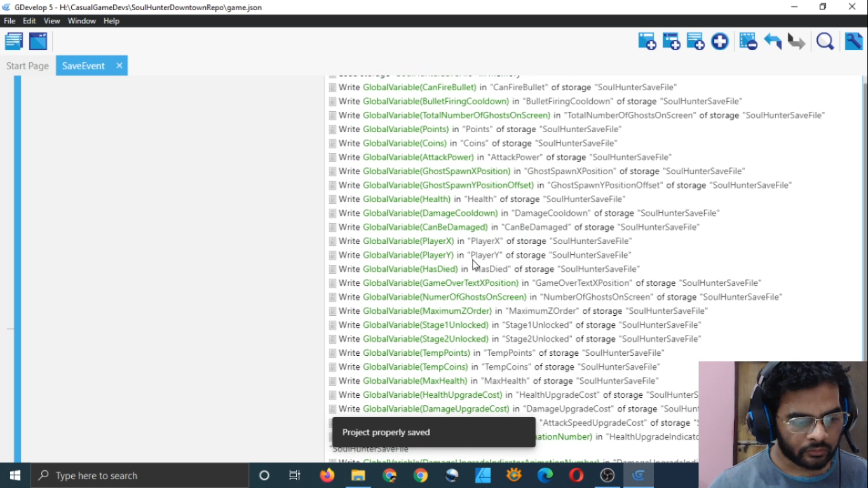868x488 pixels.
Task: Close the SaveEvent tab
Action: point(119,65)
